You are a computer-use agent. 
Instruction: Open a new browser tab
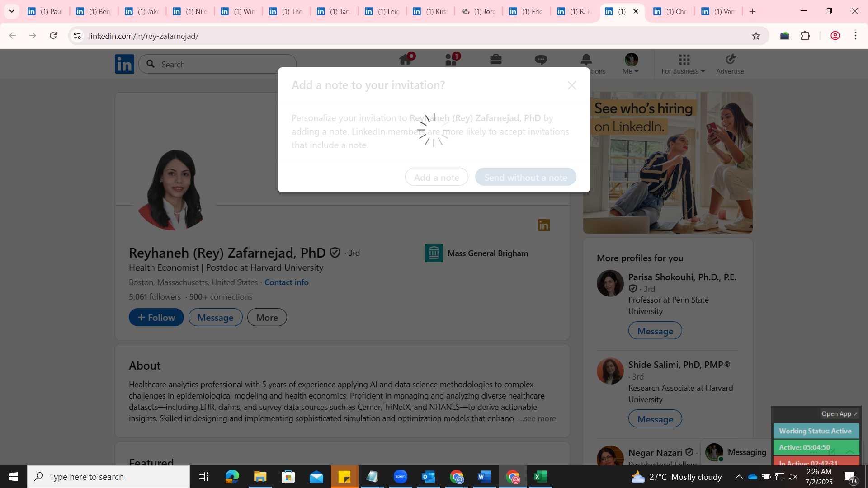pyautogui.click(x=752, y=11)
